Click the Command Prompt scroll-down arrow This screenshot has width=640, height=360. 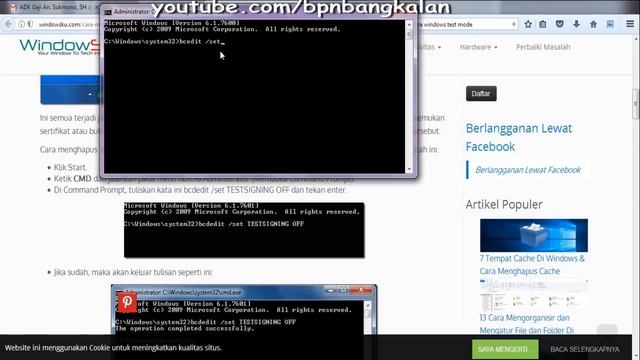tap(409, 169)
